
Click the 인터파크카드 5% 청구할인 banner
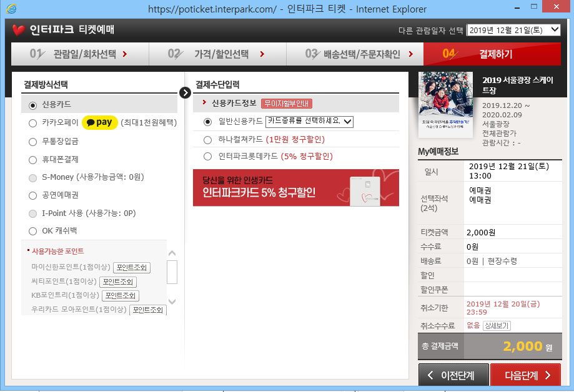[296, 188]
